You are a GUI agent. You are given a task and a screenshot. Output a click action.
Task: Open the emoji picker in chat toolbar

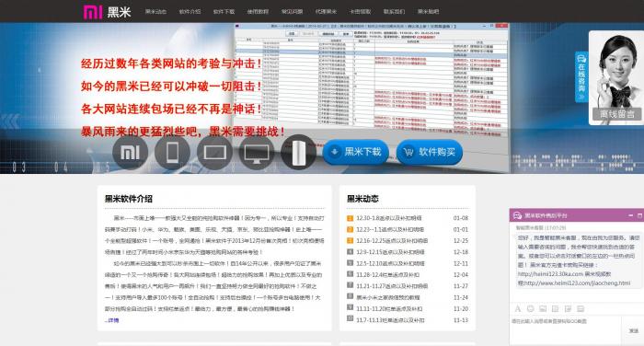pos(530,308)
